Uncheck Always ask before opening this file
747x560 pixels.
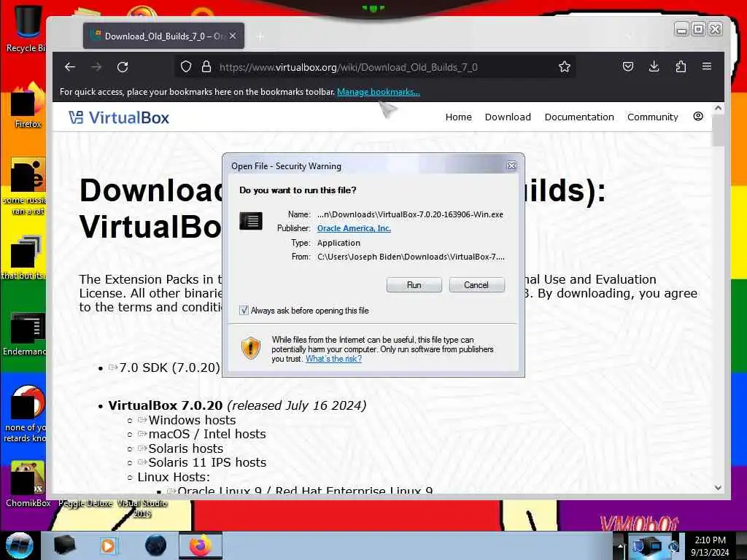244,311
